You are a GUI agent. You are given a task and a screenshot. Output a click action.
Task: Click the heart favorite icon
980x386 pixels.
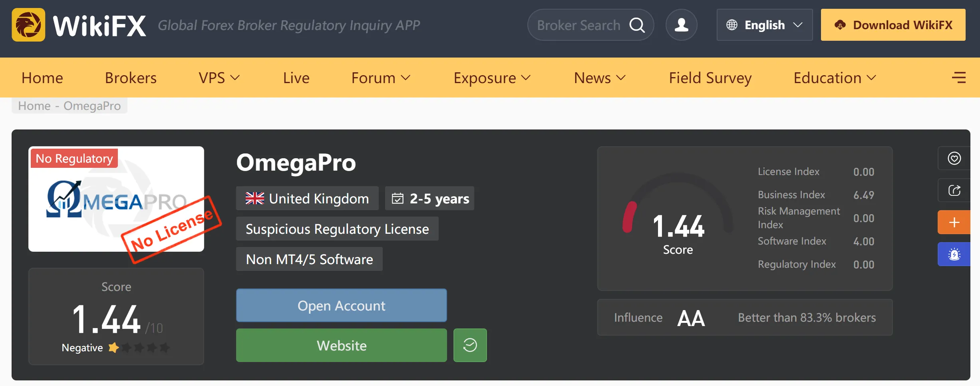coord(954,158)
